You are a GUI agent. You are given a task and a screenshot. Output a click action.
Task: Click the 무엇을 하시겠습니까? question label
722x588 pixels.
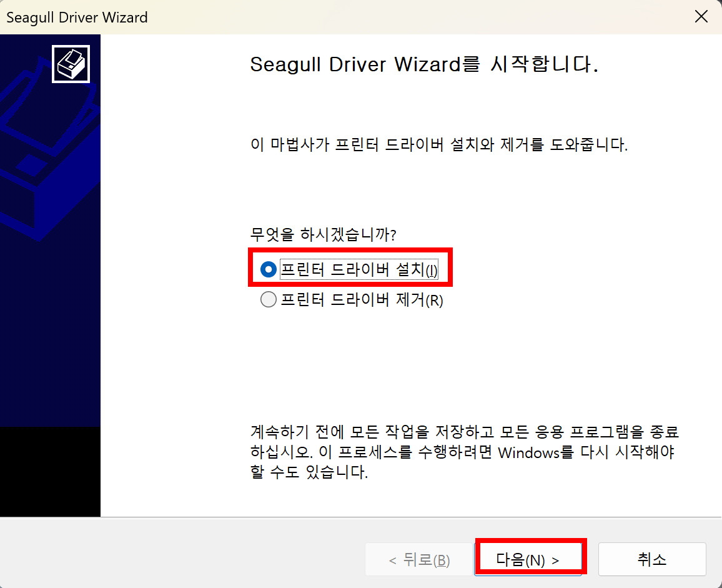click(324, 234)
